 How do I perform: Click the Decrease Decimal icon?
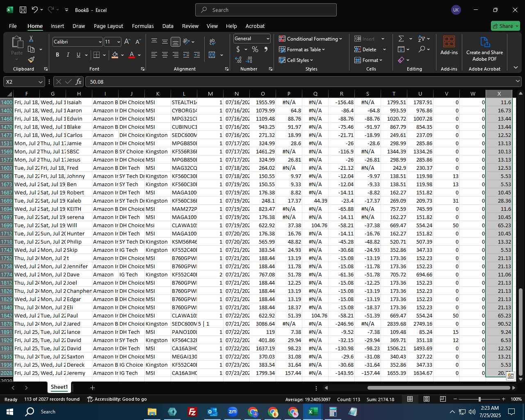[x=249, y=59]
